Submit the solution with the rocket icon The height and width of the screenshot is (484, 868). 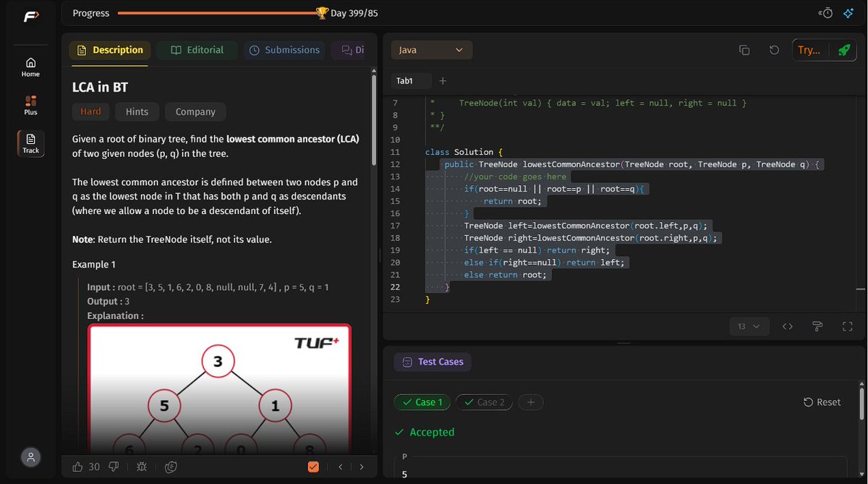tap(843, 50)
